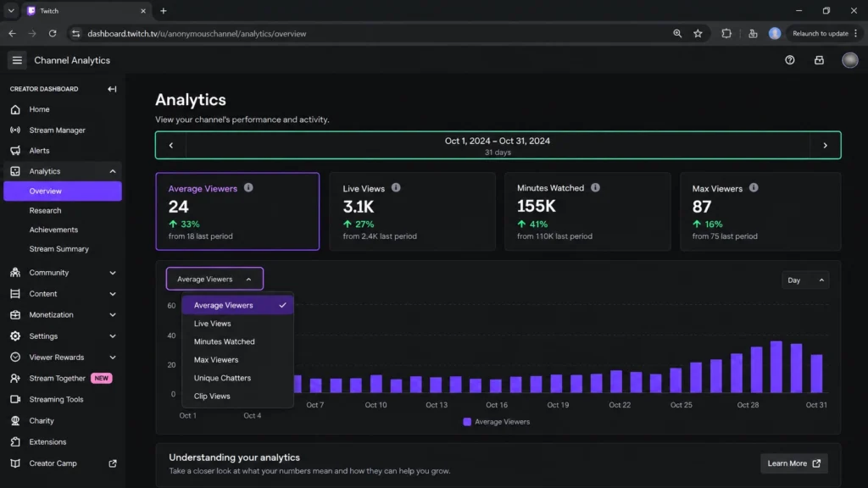The image size is (868, 488).
Task: Click the Creator Camp icon
Action: [15, 463]
